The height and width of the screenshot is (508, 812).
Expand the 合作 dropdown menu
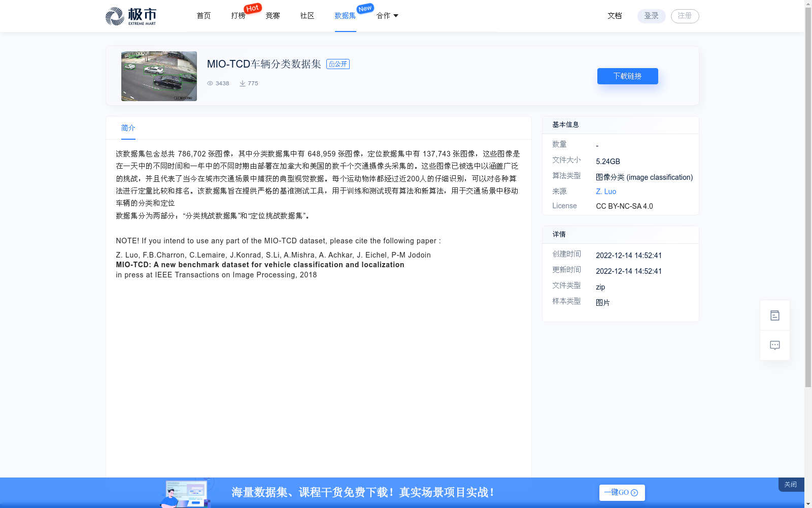(x=387, y=16)
